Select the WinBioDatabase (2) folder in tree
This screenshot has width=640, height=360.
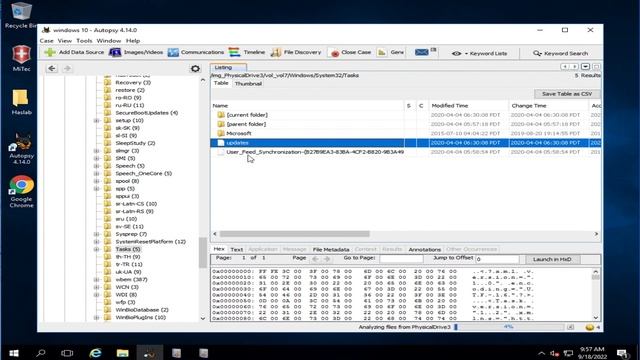pyautogui.click(x=142, y=310)
